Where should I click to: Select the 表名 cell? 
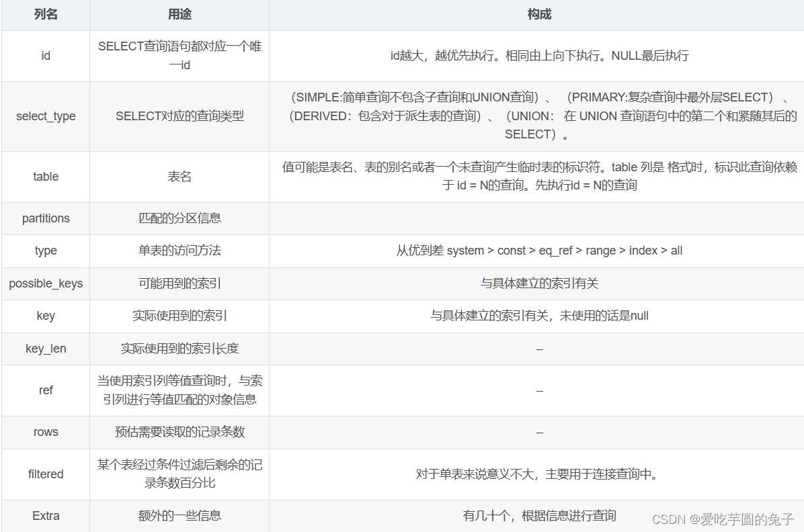[179, 177]
